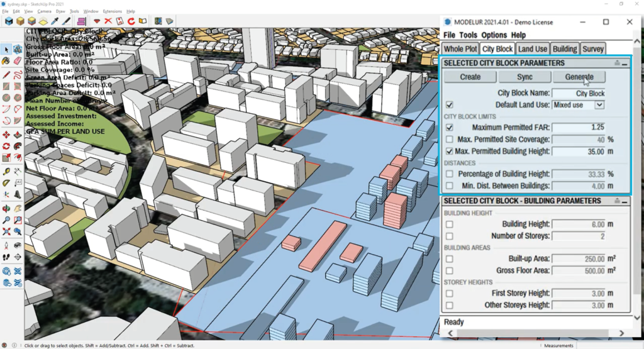The width and height of the screenshot is (644, 349).
Task: Click the Generate button
Action: point(579,77)
